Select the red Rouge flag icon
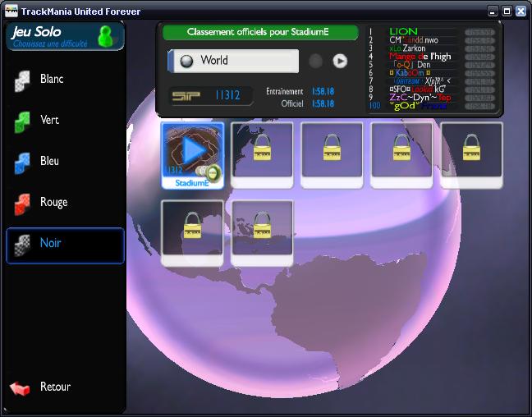This screenshot has width=532, height=417. coord(22,204)
